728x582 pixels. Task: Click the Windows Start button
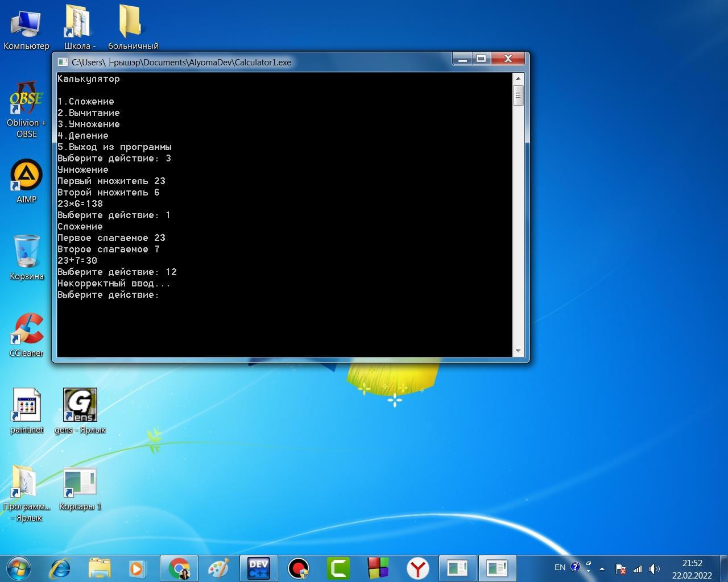click(x=19, y=567)
